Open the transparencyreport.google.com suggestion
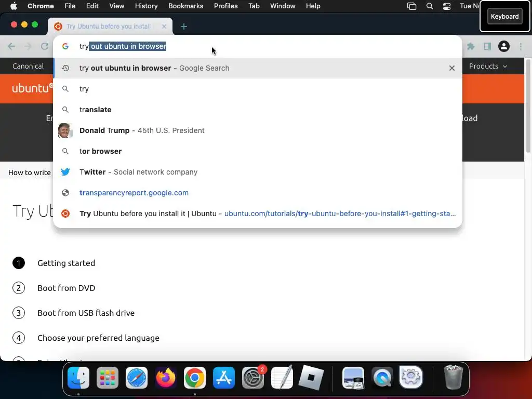The image size is (532, 399). pyautogui.click(x=258, y=193)
